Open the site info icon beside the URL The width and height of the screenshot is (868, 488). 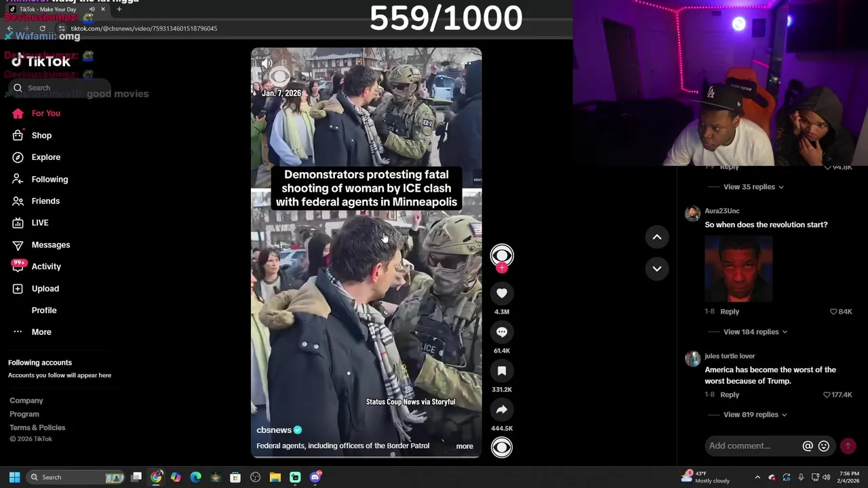pyautogui.click(x=62, y=28)
